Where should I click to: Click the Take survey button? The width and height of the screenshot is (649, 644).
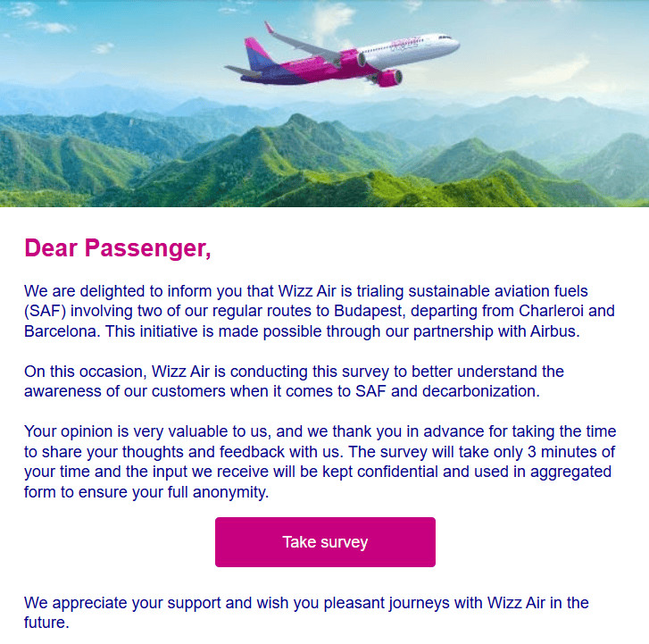click(x=325, y=542)
